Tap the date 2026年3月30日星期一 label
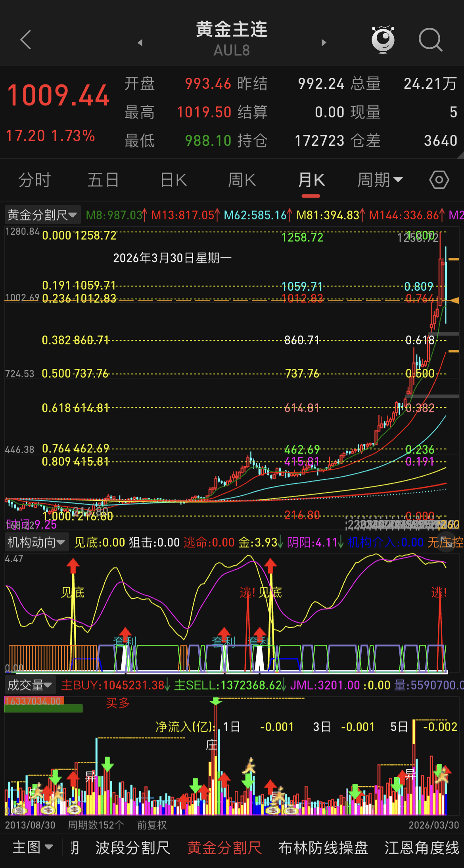This screenshot has width=464, height=868. point(173,258)
